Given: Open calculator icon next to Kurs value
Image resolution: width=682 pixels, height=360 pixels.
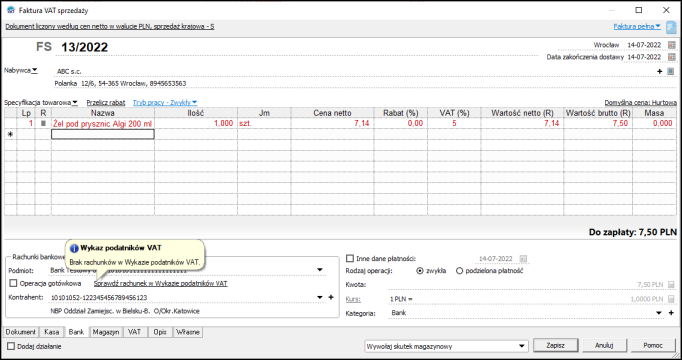Looking at the screenshot, I should 671,299.
